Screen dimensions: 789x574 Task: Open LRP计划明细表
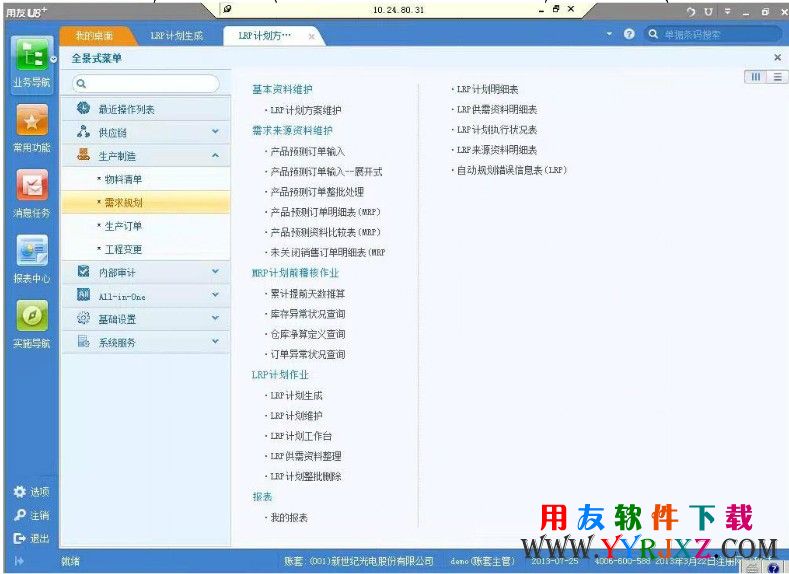[x=487, y=89]
